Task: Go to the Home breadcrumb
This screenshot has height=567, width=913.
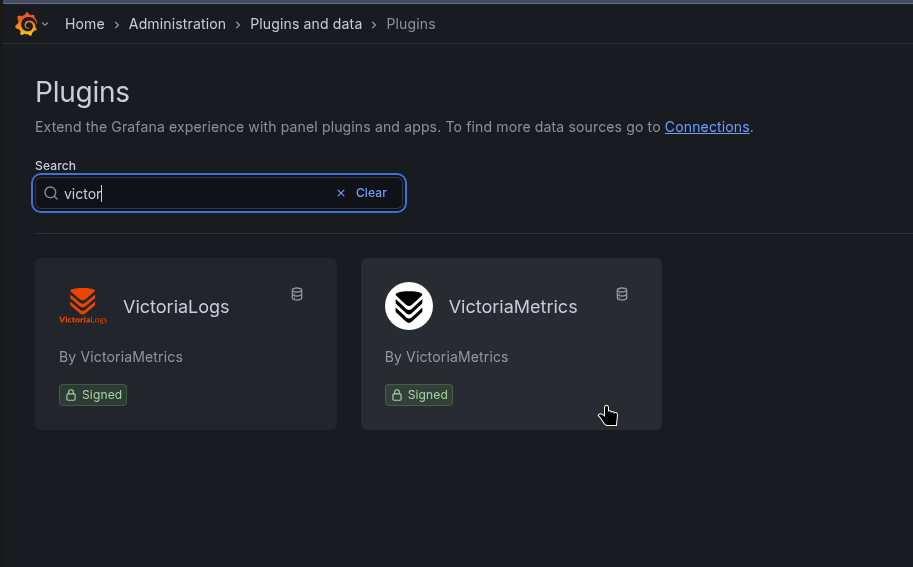Action: tap(85, 24)
